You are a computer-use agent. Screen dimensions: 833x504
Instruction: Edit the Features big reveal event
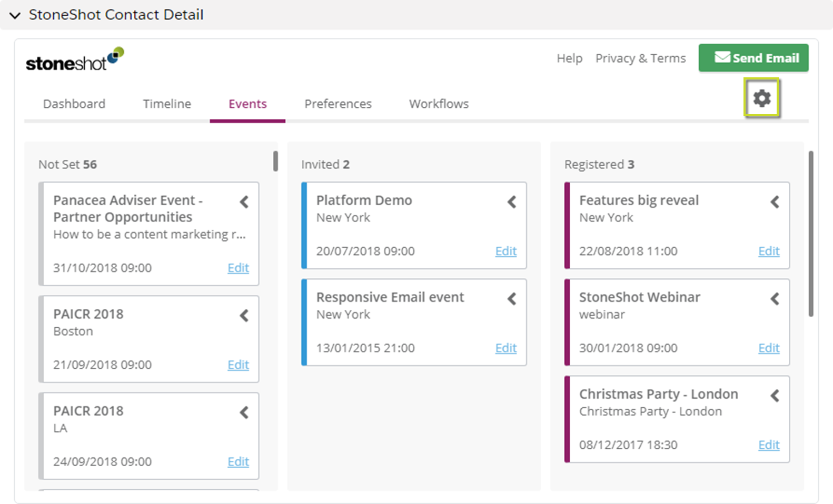[769, 251]
